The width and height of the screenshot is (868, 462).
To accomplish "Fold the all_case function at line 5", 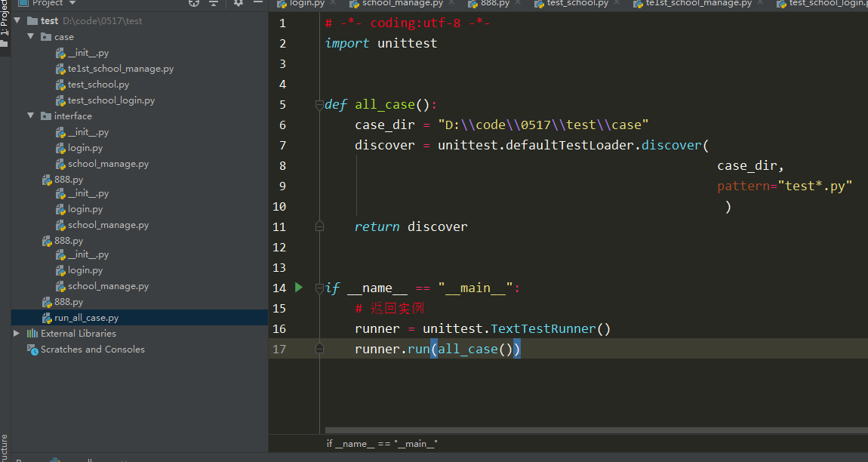I will coord(319,104).
